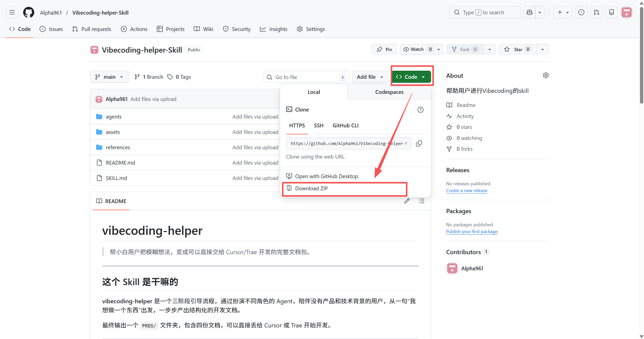Open the Copilot icon in the header
This screenshot has height=339, width=644.
pos(529,12)
